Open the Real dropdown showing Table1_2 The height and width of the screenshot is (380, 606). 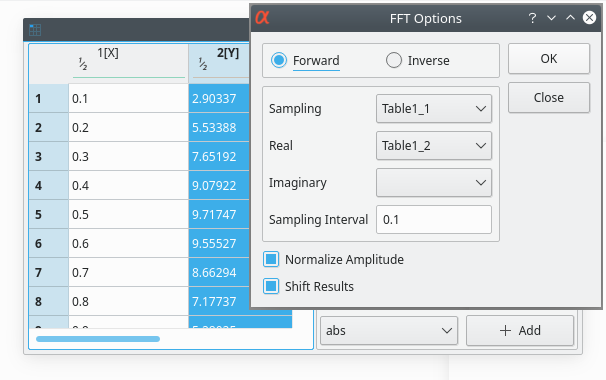(x=434, y=146)
